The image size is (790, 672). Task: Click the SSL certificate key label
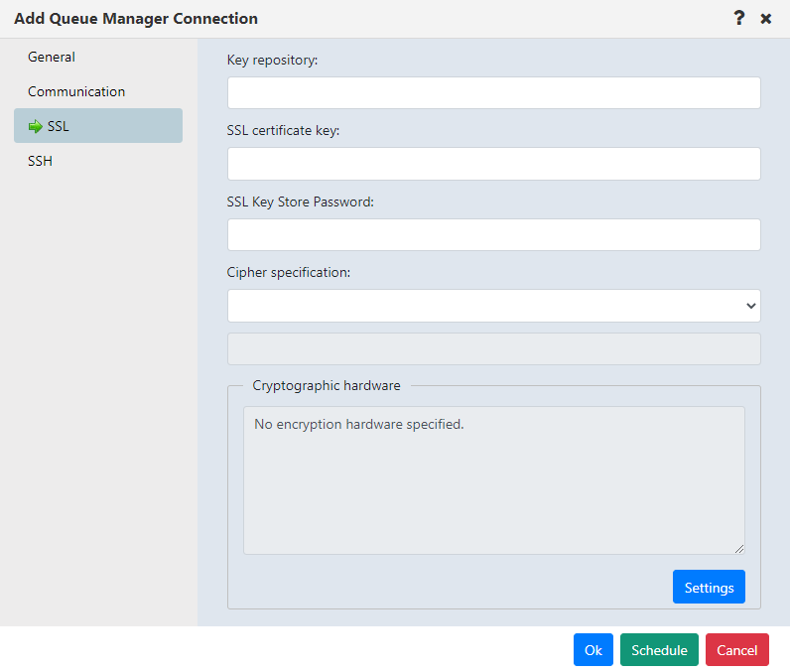tap(283, 130)
